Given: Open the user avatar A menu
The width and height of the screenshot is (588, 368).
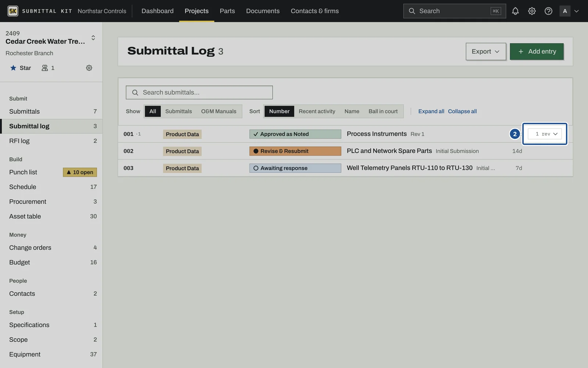Looking at the screenshot, I should pyautogui.click(x=569, y=11).
